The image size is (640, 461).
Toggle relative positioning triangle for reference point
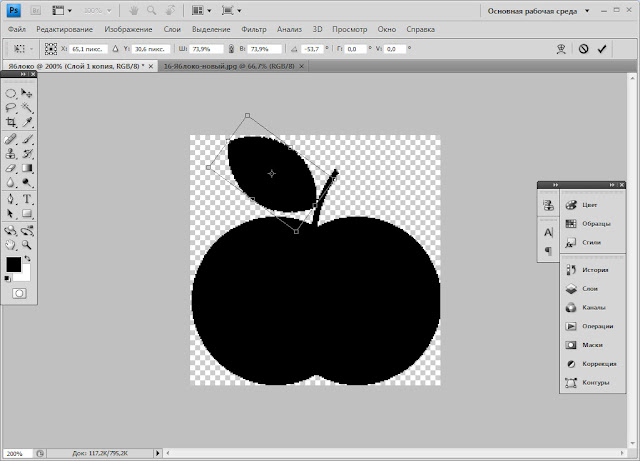point(116,49)
